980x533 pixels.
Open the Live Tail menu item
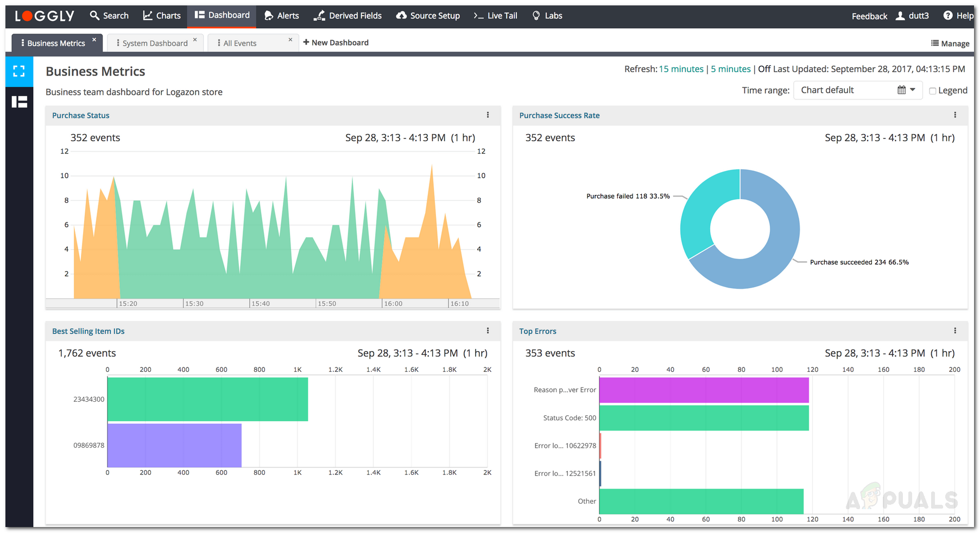point(495,16)
